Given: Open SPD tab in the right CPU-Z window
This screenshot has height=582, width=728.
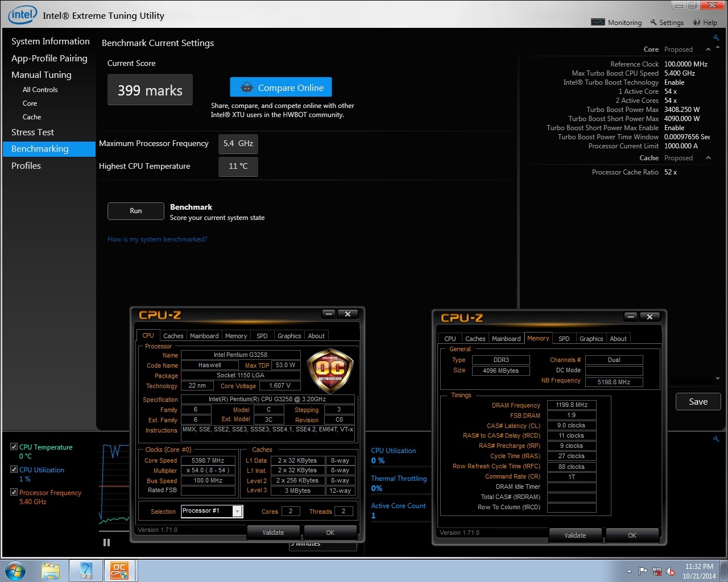Looking at the screenshot, I should 564,339.
